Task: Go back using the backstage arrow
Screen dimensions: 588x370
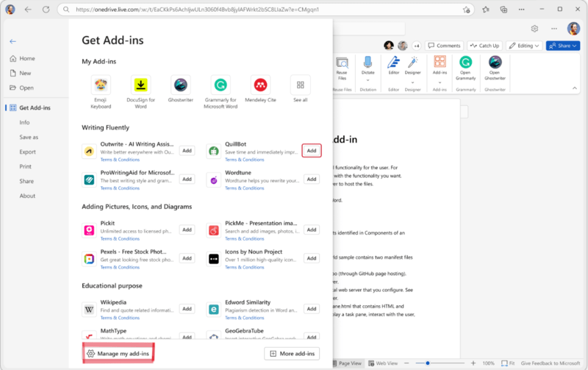Action: point(12,41)
